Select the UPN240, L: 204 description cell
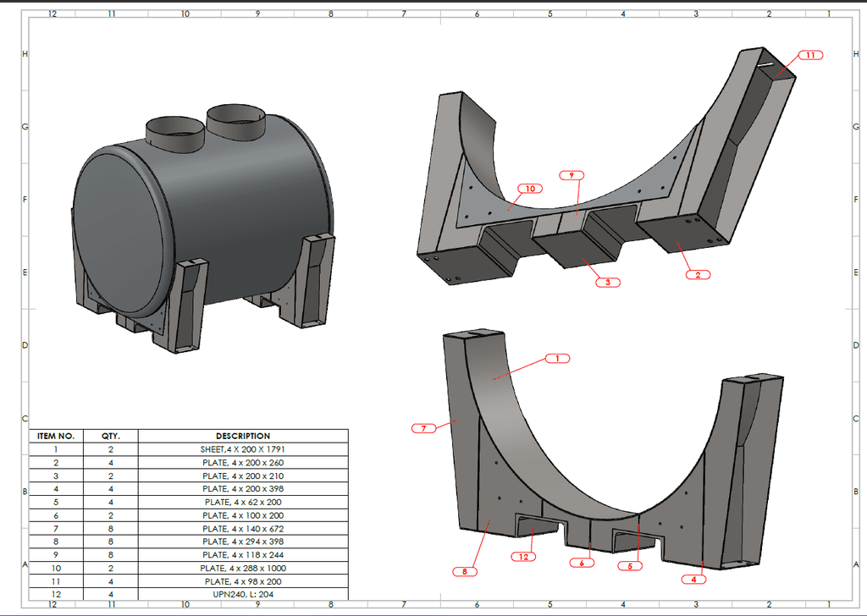Viewport: 867px width, 616px height. coord(243,594)
